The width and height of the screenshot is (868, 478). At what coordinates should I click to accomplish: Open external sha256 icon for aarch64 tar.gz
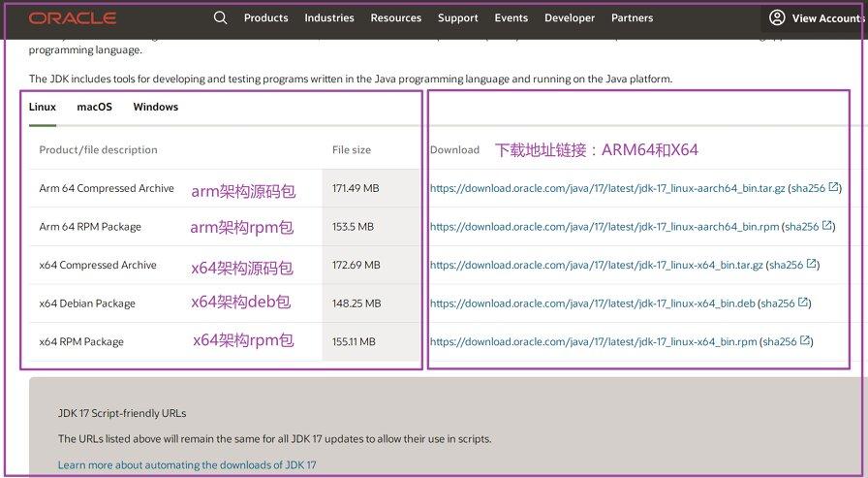[833, 187]
